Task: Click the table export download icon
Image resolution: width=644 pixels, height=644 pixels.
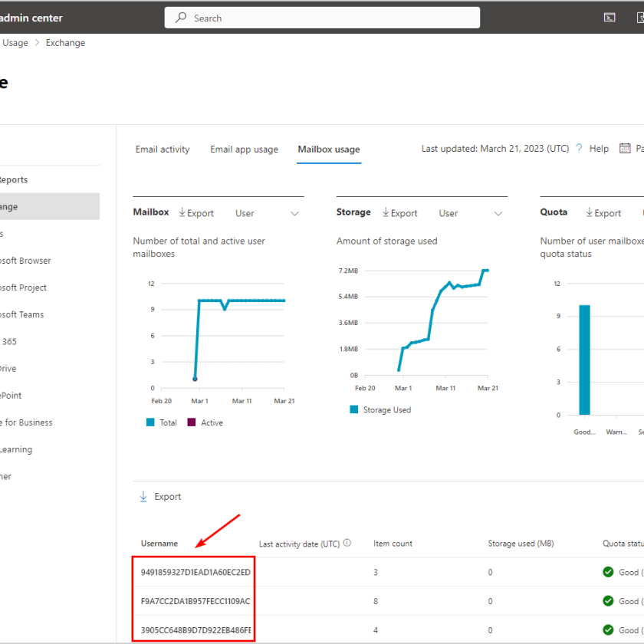Action: (x=143, y=497)
